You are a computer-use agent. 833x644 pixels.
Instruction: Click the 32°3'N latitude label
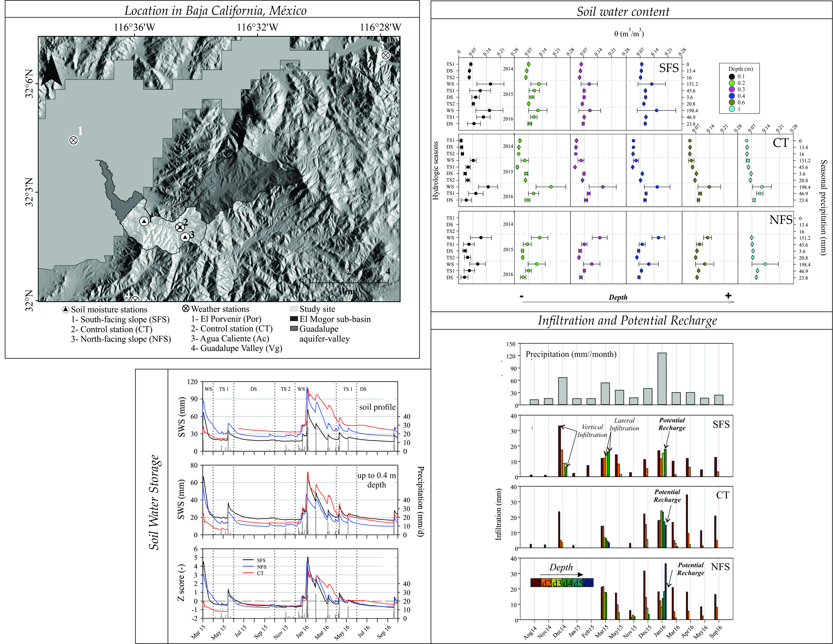29,192
